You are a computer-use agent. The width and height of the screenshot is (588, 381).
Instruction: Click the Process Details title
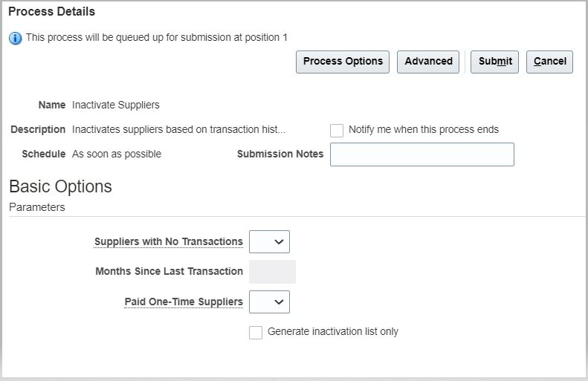click(51, 12)
